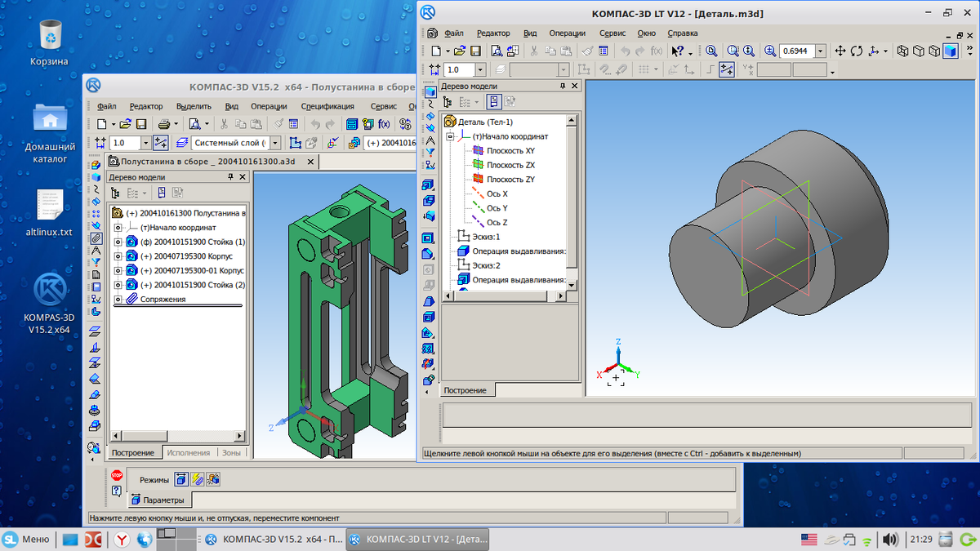Screen dimensions: 980x551
Task: Select Ось Z in the Деталь model tree
Action: [497, 222]
